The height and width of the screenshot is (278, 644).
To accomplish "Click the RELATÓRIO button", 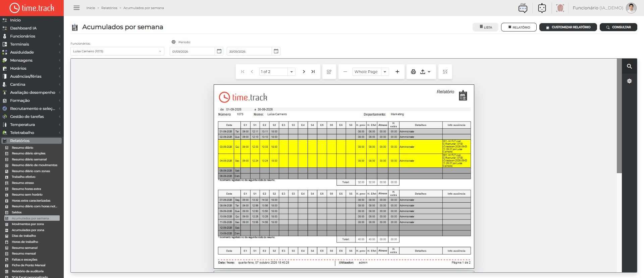I will (x=519, y=27).
